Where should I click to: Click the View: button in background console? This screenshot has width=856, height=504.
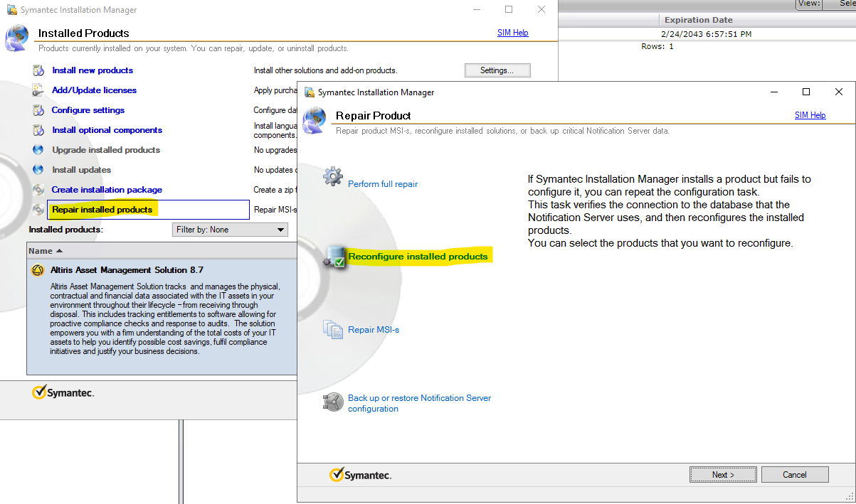(809, 4)
